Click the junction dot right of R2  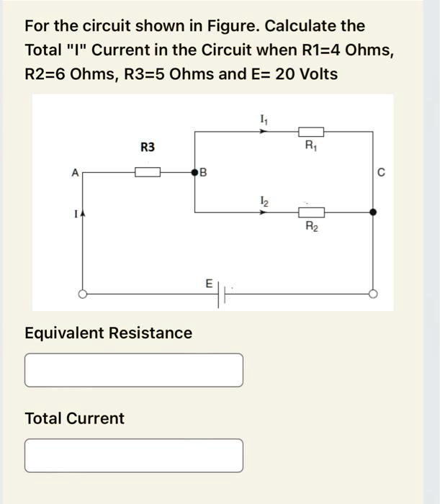[372, 212]
